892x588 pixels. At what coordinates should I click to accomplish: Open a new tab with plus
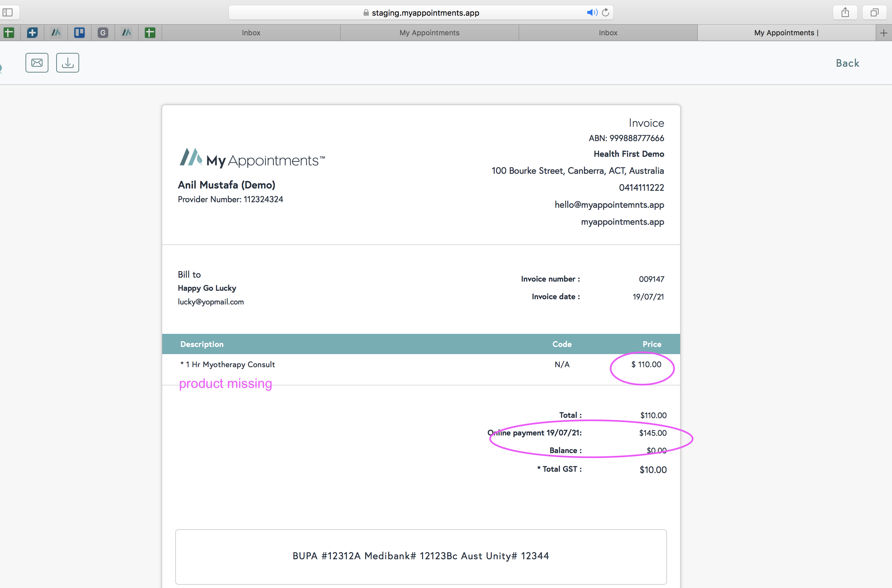tap(883, 33)
